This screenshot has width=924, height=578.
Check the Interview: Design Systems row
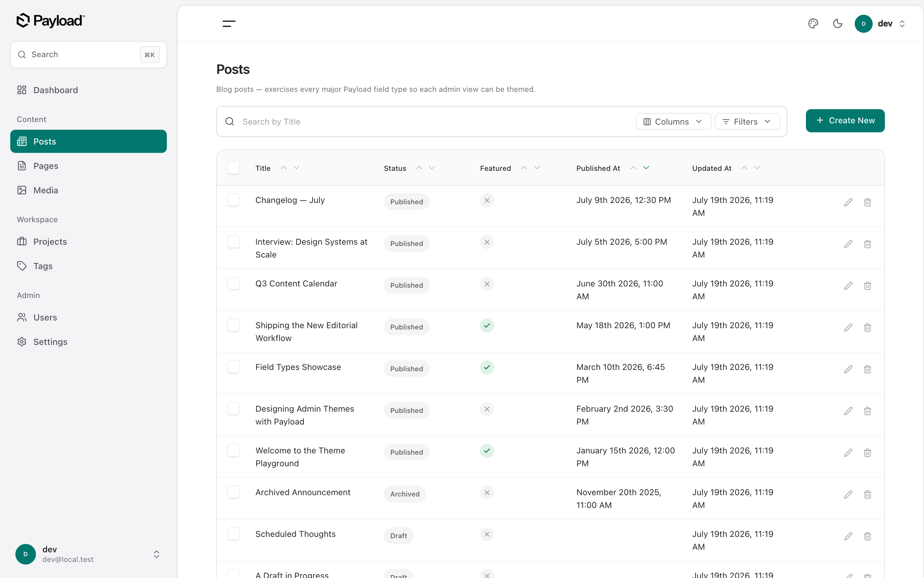pyautogui.click(x=233, y=241)
